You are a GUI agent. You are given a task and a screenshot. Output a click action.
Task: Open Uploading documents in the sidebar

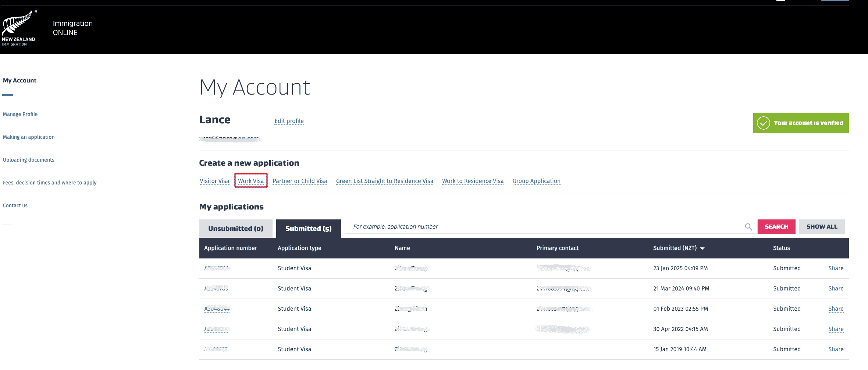click(x=28, y=160)
